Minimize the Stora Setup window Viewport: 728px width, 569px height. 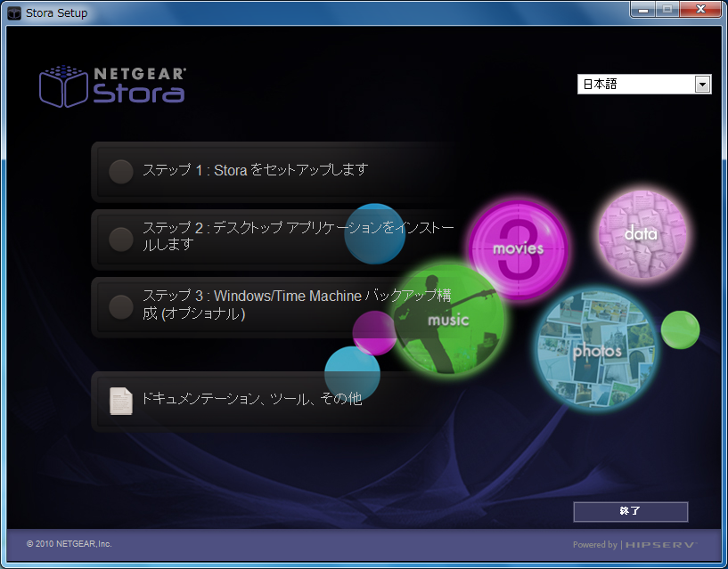point(643,11)
